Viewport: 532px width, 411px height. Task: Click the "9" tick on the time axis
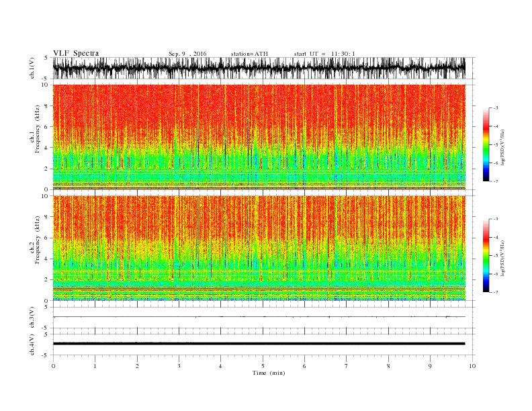430,366
